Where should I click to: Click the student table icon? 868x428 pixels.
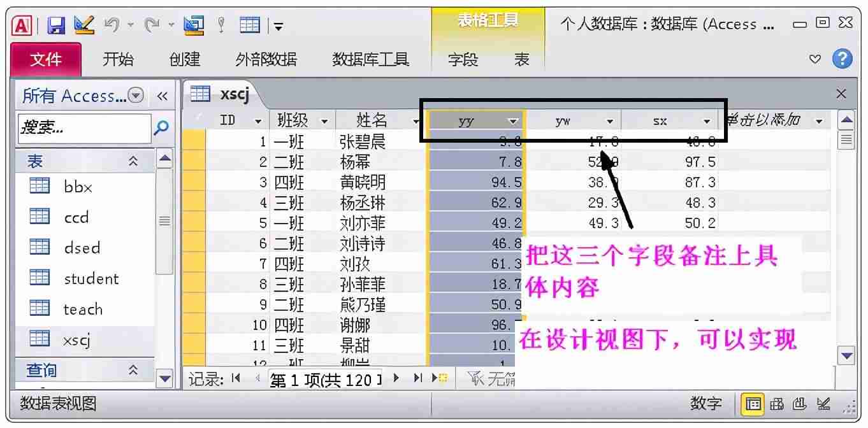point(40,278)
